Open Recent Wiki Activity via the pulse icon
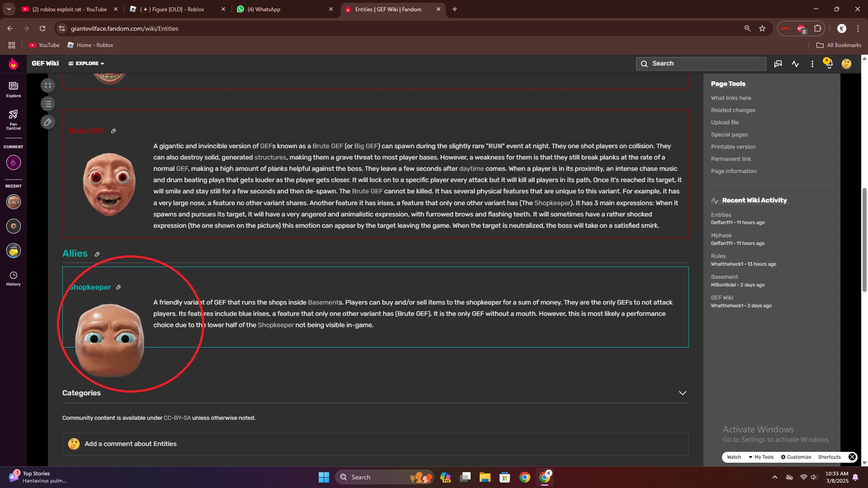 point(795,64)
